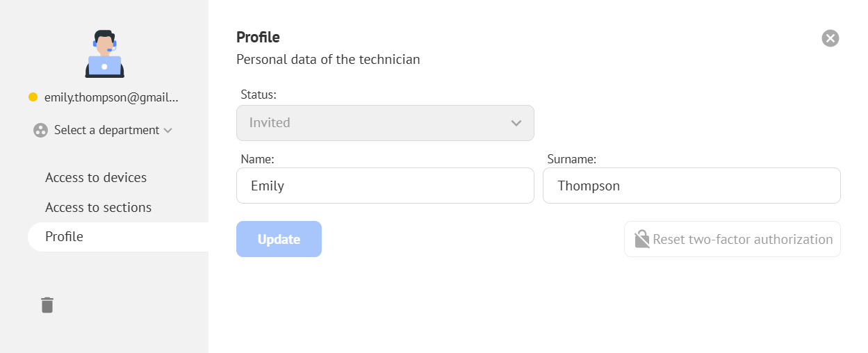Click the Status dropdown chevron arrow

click(x=516, y=123)
